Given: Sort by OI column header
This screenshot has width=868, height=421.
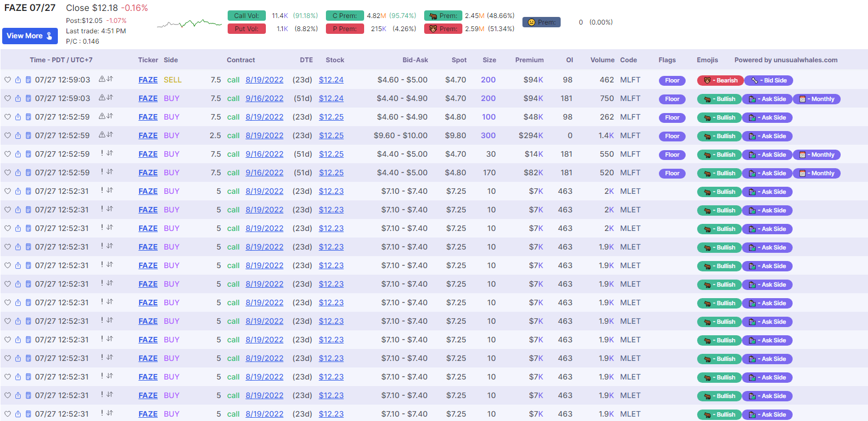Looking at the screenshot, I should (x=569, y=60).
